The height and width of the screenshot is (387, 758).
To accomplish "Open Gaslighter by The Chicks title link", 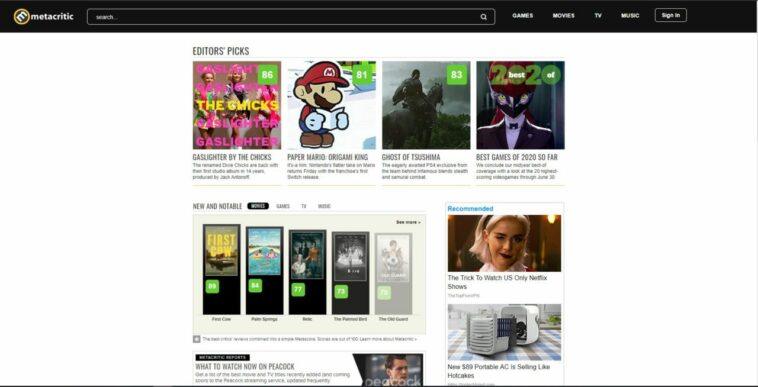I will tap(232, 157).
